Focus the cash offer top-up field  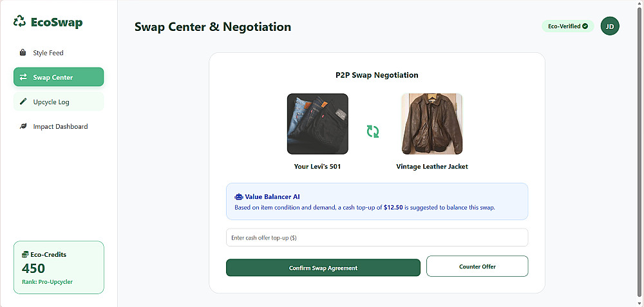[x=377, y=237]
